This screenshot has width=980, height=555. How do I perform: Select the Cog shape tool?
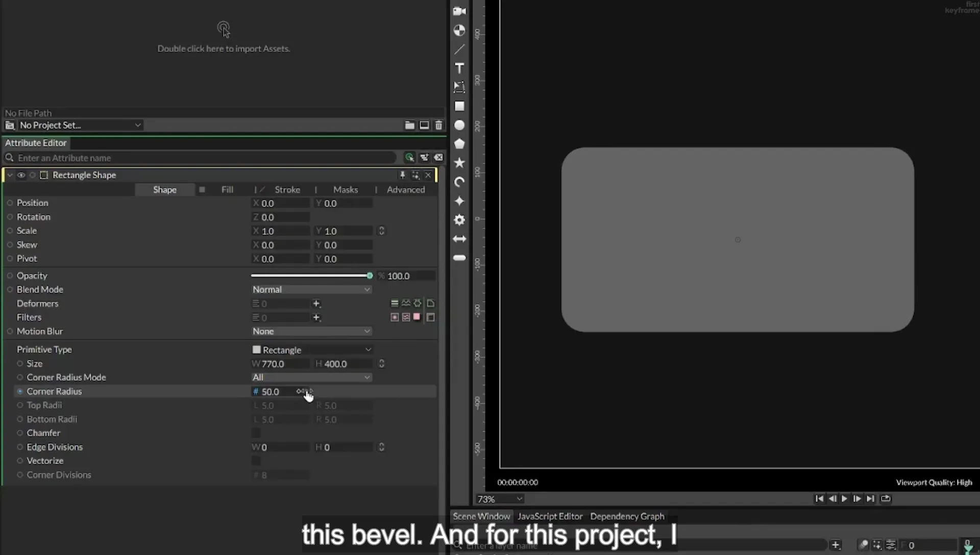(x=459, y=220)
